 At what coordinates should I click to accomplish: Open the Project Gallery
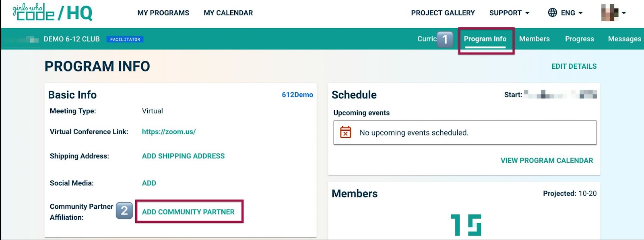tap(443, 13)
